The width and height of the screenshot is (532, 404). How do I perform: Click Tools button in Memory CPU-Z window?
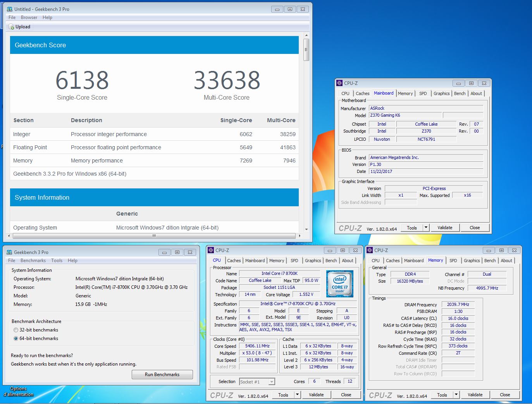442,395
